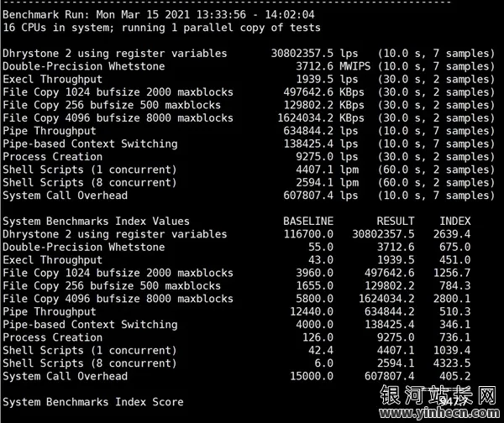Select Pipe-based Context Switching label in top list

[90, 144]
